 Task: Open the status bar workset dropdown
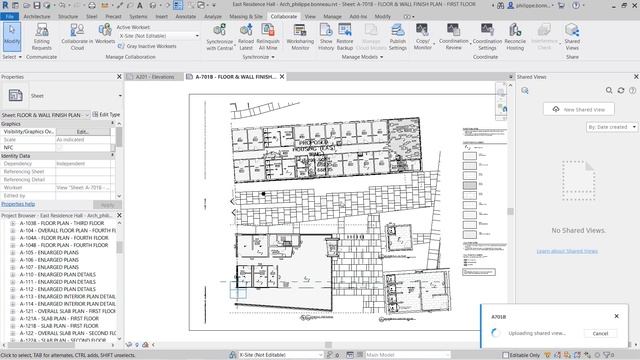click(280, 355)
